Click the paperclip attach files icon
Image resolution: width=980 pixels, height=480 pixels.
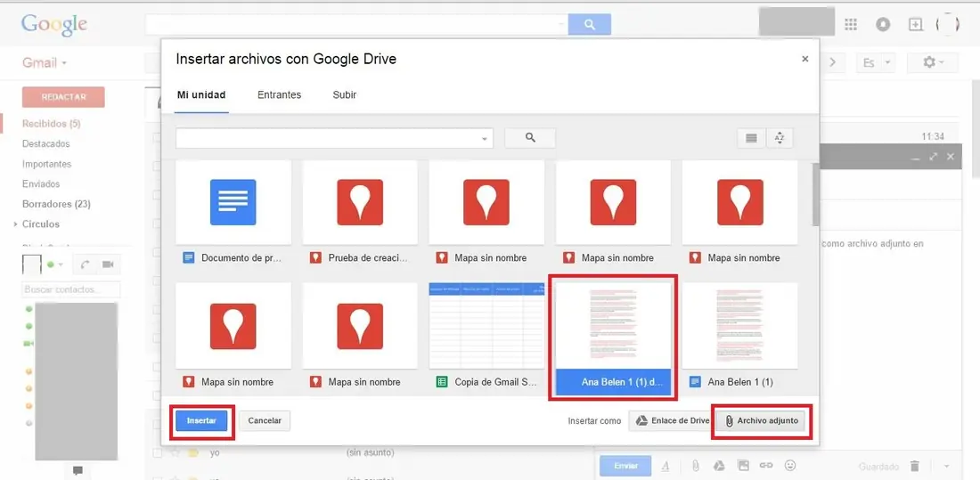pyautogui.click(x=695, y=466)
